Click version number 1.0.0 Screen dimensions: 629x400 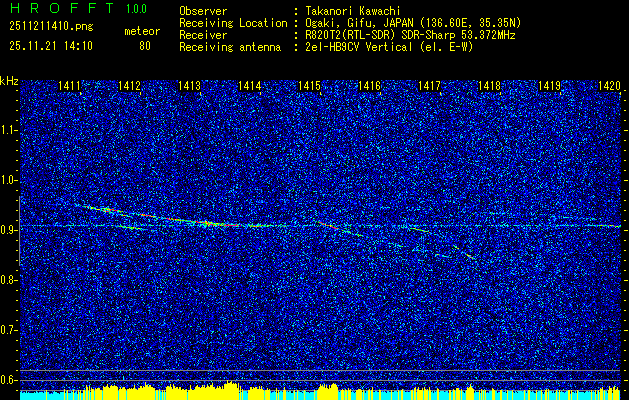pos(136,9)
